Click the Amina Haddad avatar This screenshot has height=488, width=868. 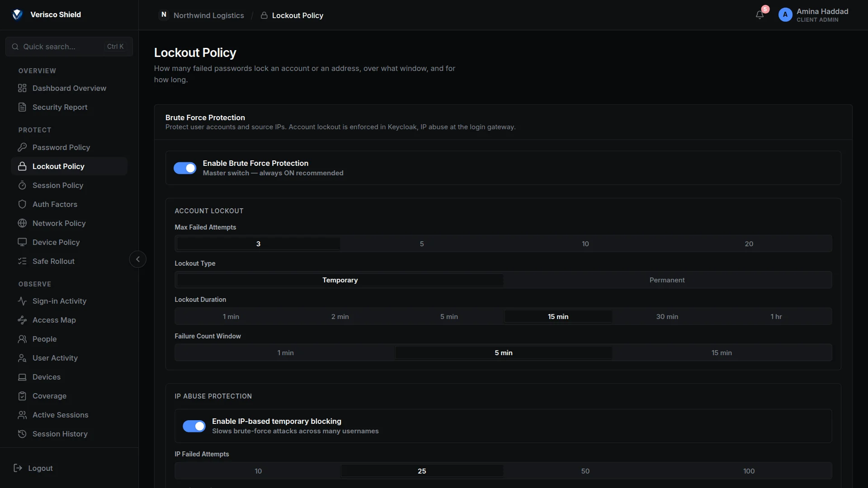coord(785,15)
